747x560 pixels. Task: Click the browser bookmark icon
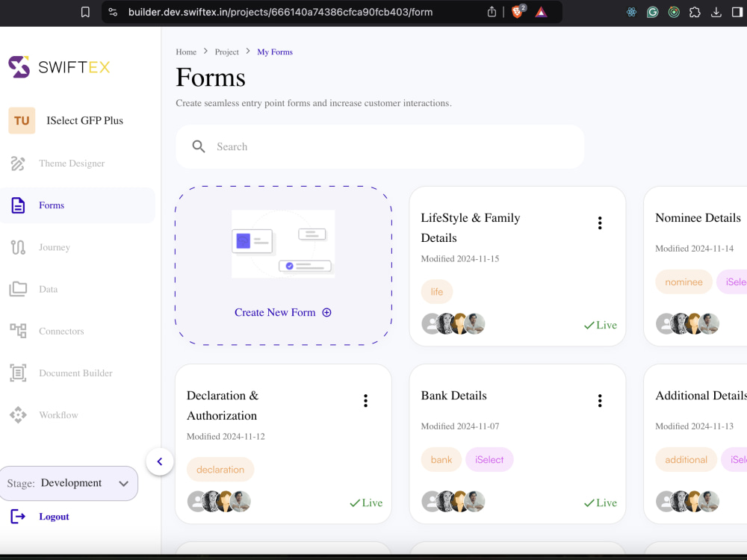click(85, 12)
